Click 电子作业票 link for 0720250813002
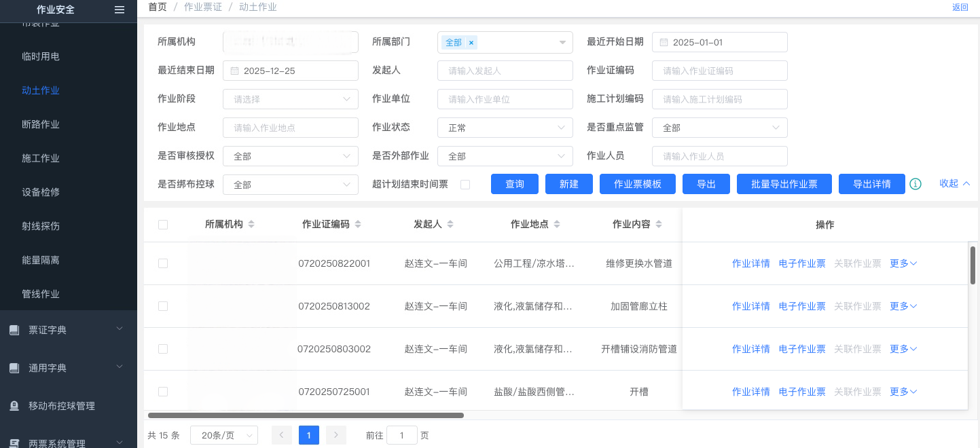980x448 pixels. 801,306
